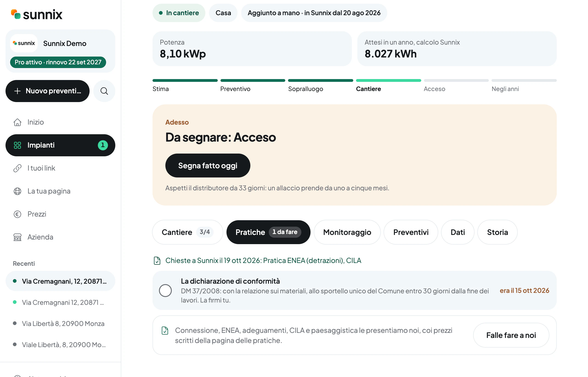Click the house icon next to Inizio
This screenshot has height=377, width=588.
coord(17,122)
